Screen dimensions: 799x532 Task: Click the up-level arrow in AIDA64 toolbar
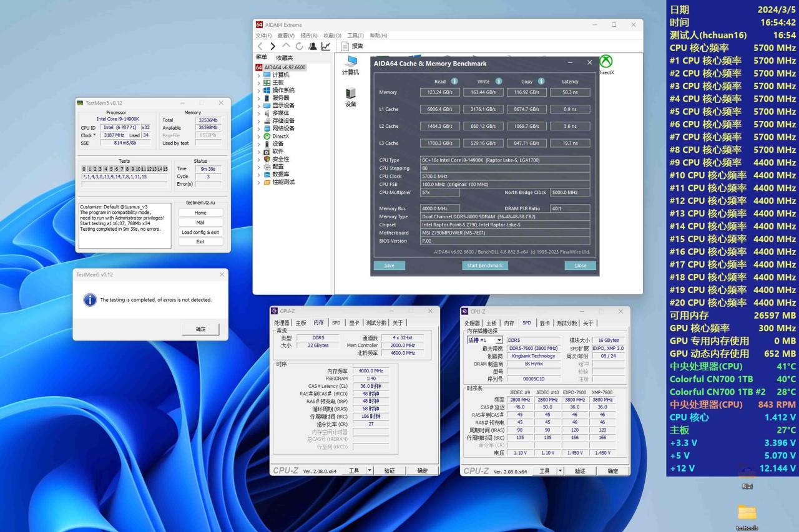pos(286,46)
